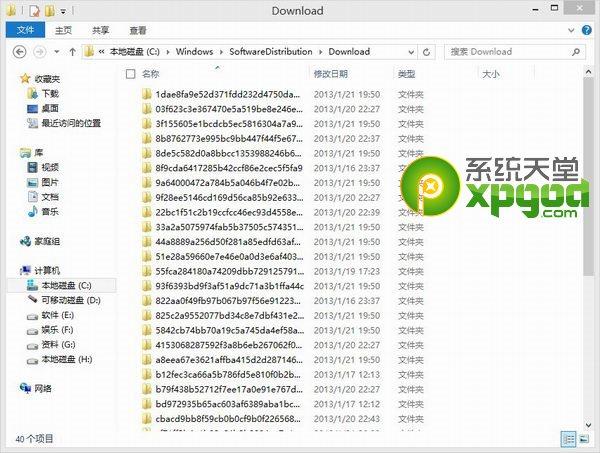Open the 文件 menu tab
The width and height of the screenshot is (600, 453).
tap(25, 30)
